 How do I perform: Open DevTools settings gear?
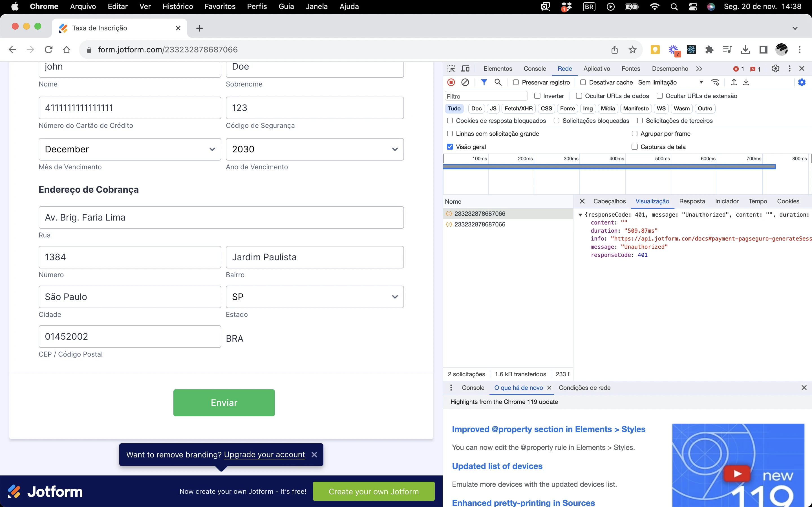click(775, 68)
